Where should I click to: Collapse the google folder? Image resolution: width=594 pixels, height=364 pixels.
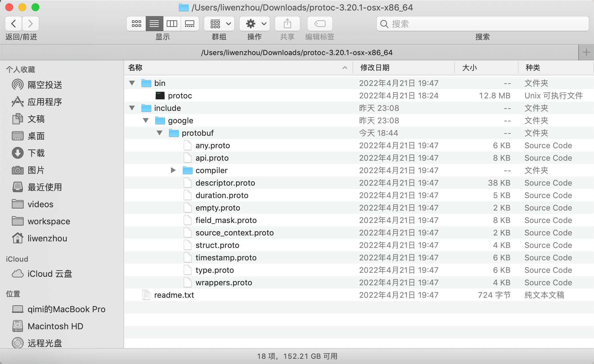146,120
